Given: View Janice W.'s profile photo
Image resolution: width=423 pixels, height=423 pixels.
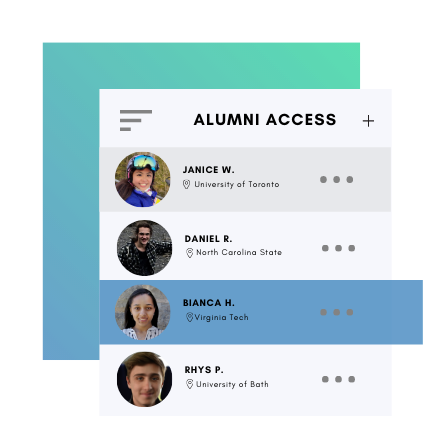Looking at the screenshot, I should (x=143, y=179).
